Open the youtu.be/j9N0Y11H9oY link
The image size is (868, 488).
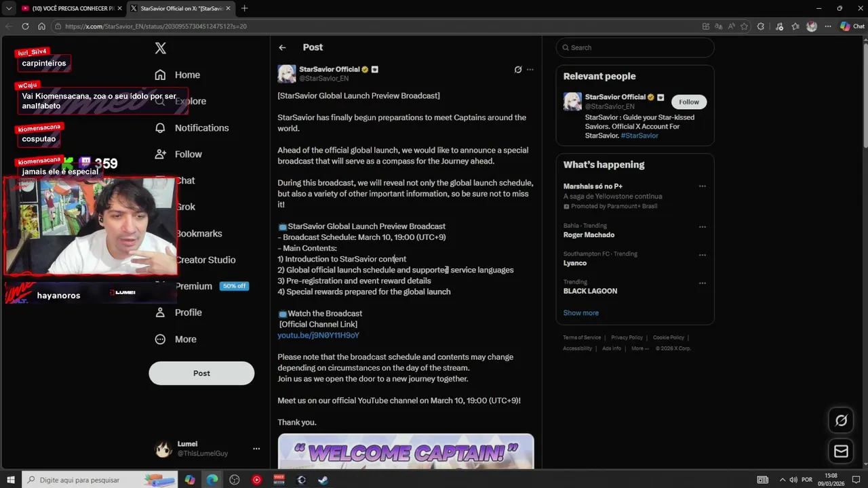[318, 335]
